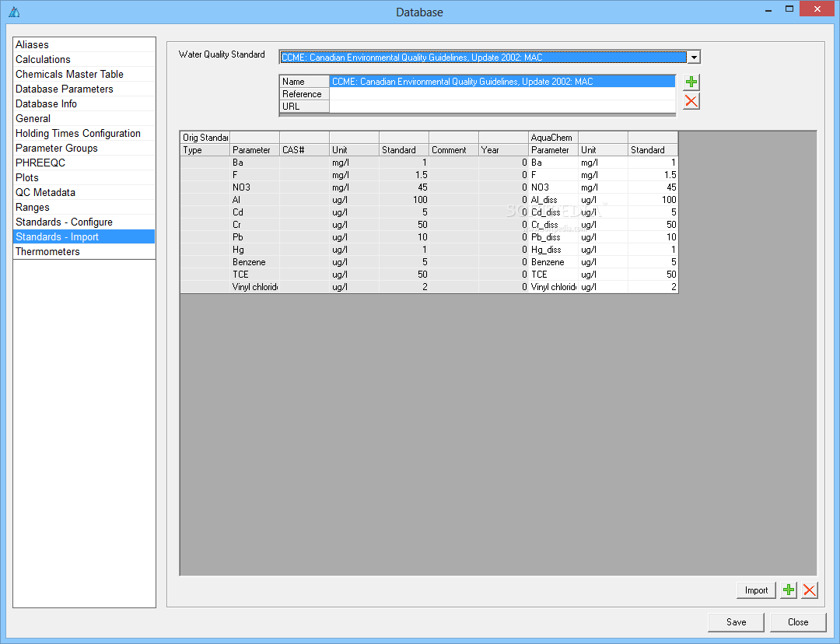Image resolution: width=840 pixels, height=644 pixels.
Task: Select Chemicals Master Table in the sidebar
Action: point(84,74)
